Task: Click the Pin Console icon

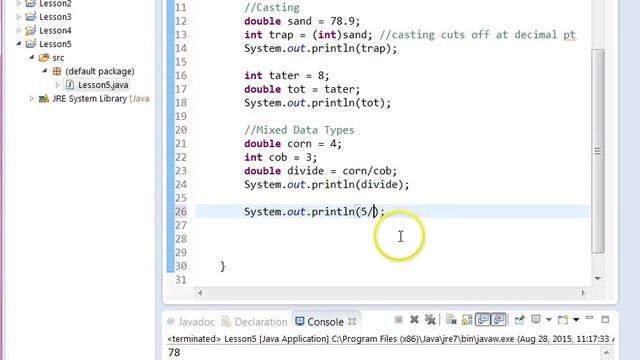Action: 520,320
